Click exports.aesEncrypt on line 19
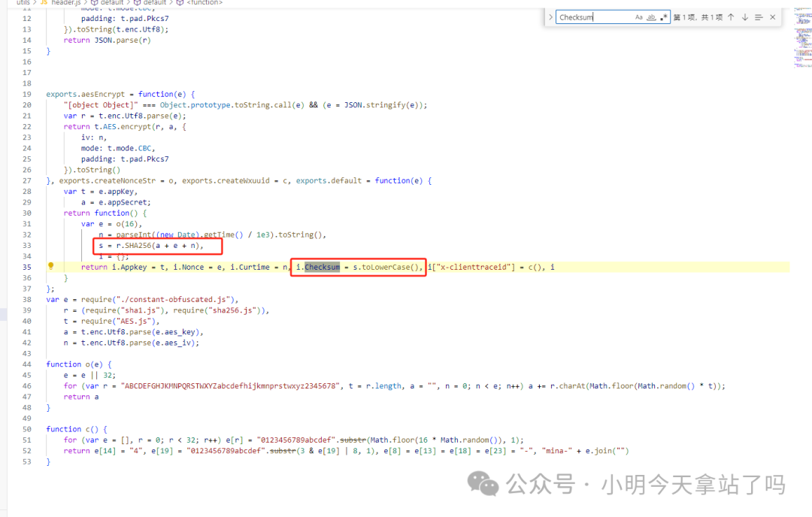Viewport: 812px width, 517px height. point(86,94)
